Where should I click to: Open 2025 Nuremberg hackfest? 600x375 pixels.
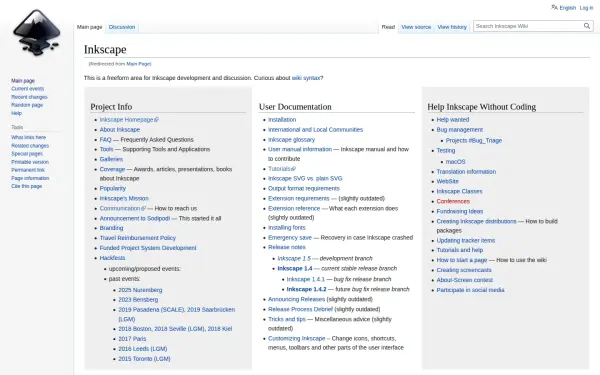140,290
